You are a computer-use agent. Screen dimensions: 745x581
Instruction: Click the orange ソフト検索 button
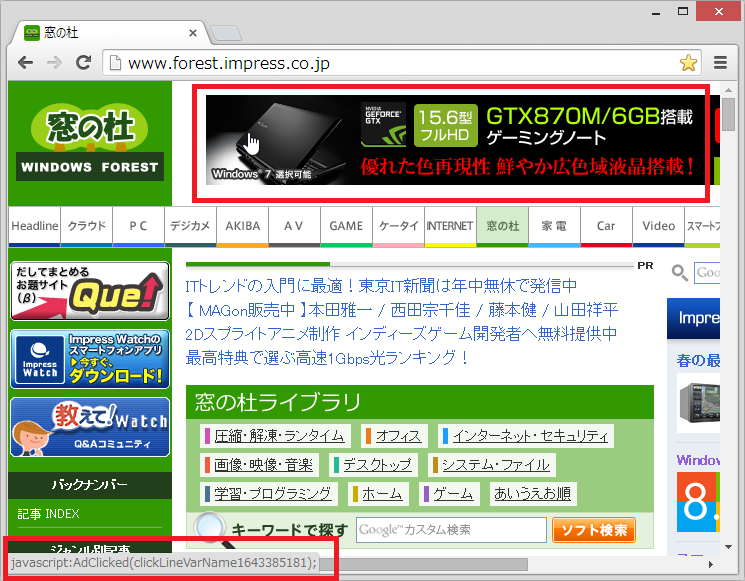pyautogui.click(x=594, y=530)
